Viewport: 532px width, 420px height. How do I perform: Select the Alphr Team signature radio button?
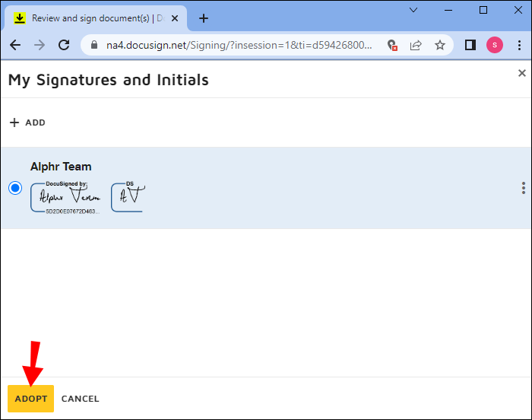tap(15, 188)
